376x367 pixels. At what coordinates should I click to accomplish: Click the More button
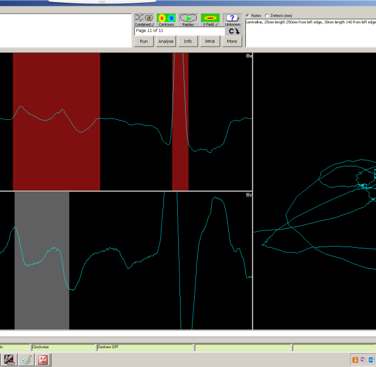tap(232, 41)
